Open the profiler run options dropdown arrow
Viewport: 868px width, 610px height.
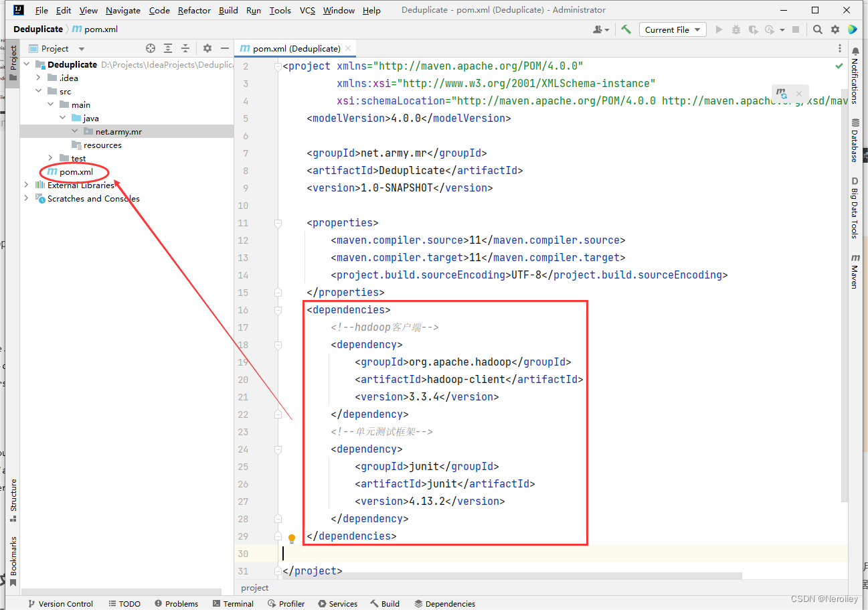click(782, 30)
